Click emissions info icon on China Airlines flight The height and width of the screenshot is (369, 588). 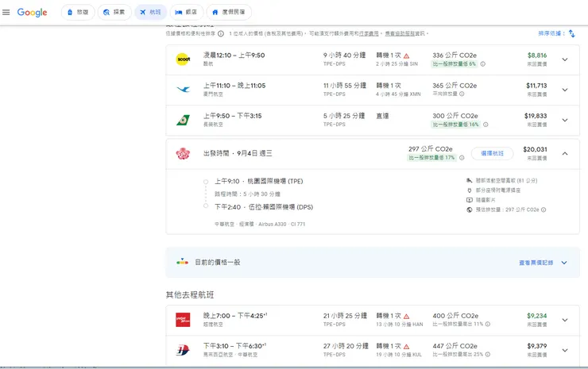(462, 158)
